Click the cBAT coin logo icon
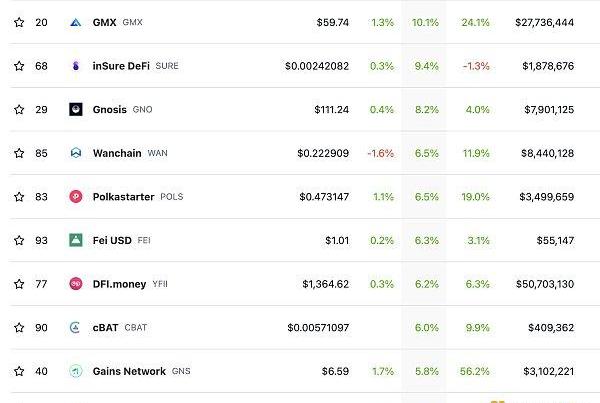Screen dimensions: 600x403 (x=75, y=327)
